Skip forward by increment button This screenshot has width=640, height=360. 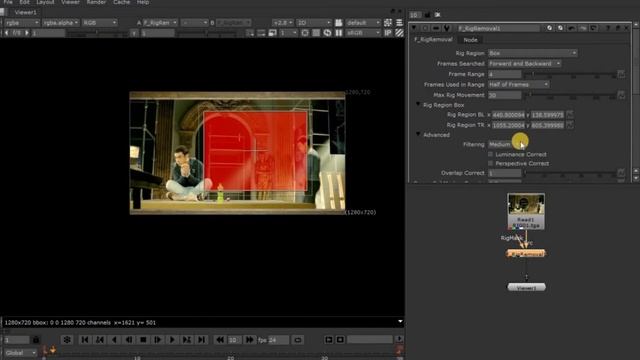click(x=249, y=340)
